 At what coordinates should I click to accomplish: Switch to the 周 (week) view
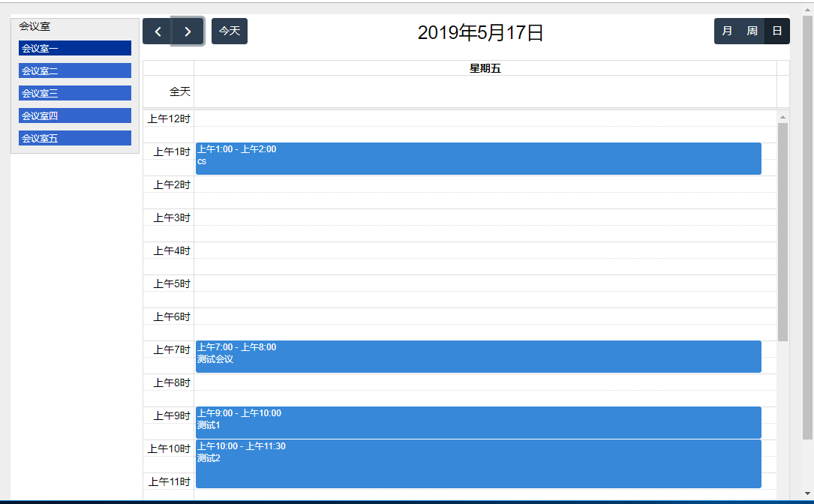click(x=752, y=31)
